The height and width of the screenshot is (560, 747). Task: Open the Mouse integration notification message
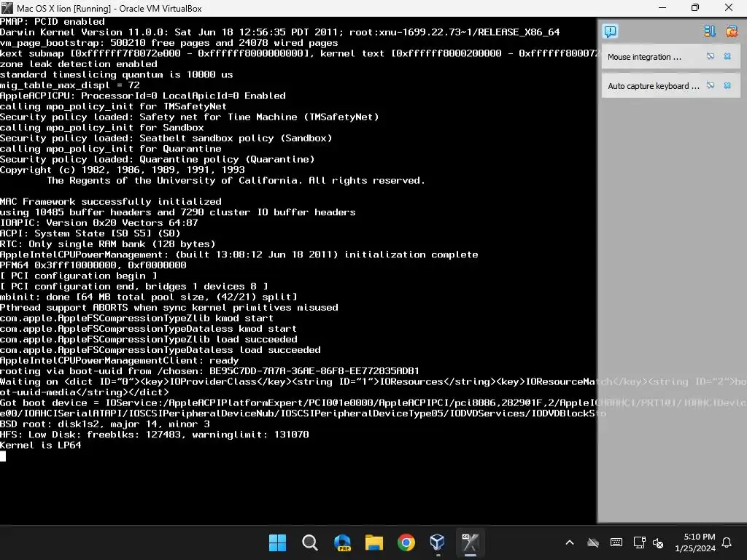pos(644,57)
